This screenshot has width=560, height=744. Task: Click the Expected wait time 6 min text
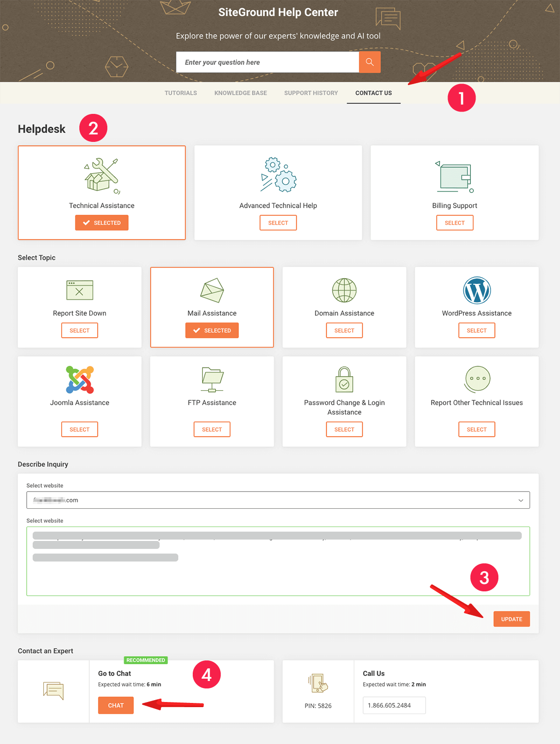pyautogui.click(x=130, y=684)
